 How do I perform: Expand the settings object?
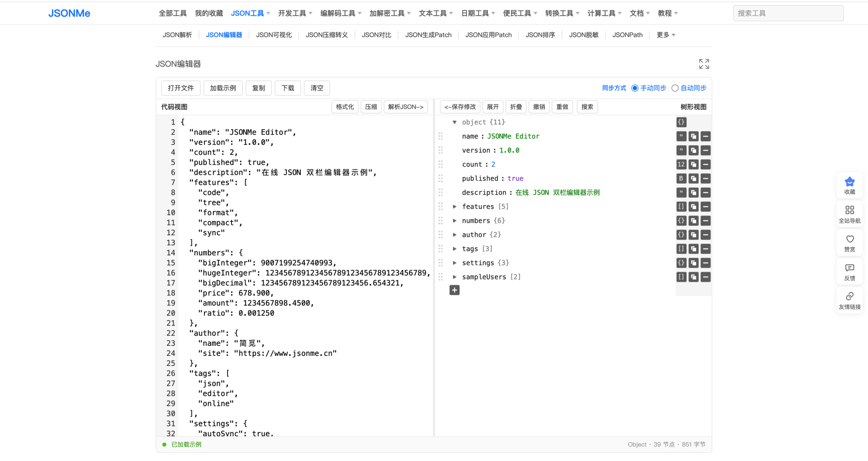click(x=455, y=263)
